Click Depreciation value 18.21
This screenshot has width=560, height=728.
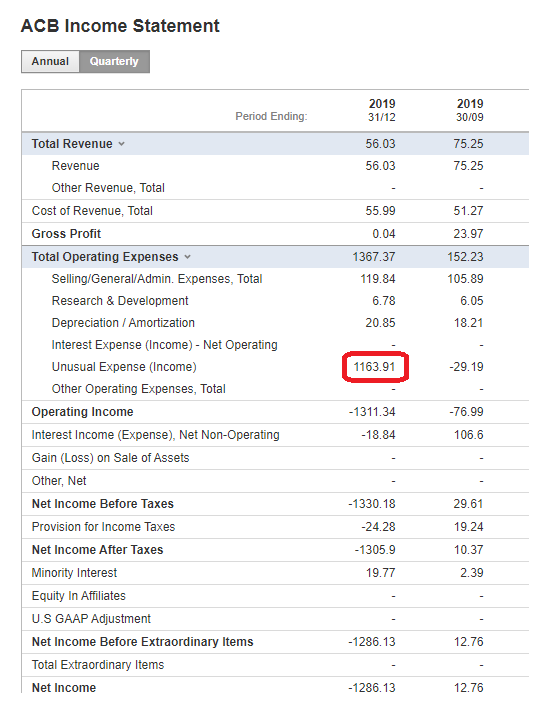tap(468, 323)
